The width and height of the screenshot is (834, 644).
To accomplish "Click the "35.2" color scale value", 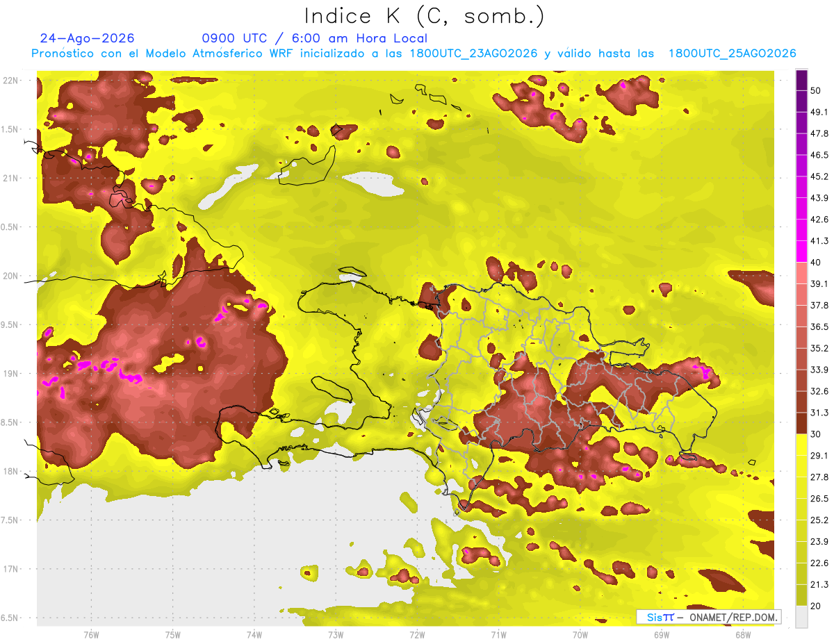I will tap(819, 348).
